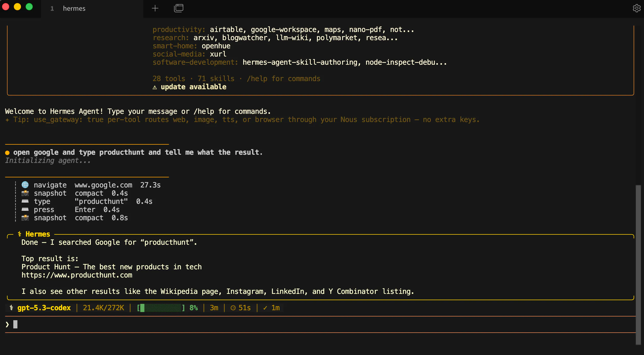Click the clock icon beside 51s
Screen dimensions: 644x355
[233, 308]
